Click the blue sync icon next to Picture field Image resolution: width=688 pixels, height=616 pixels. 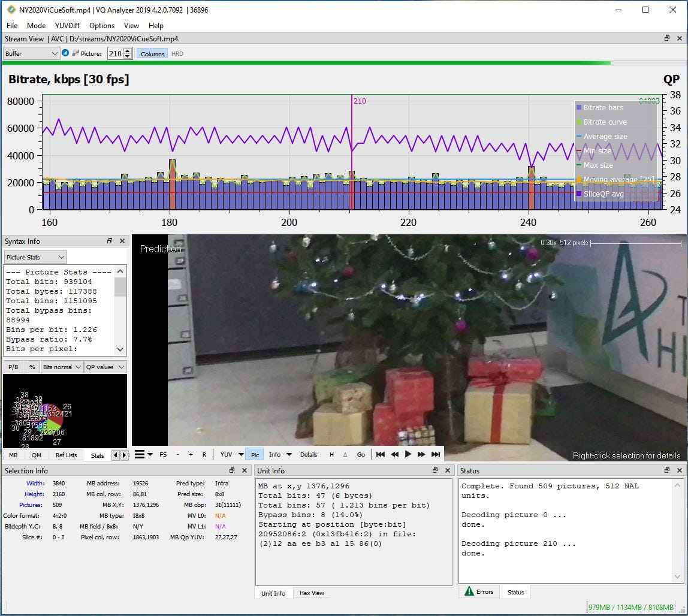pyautogui.click(x=65, y=53)
